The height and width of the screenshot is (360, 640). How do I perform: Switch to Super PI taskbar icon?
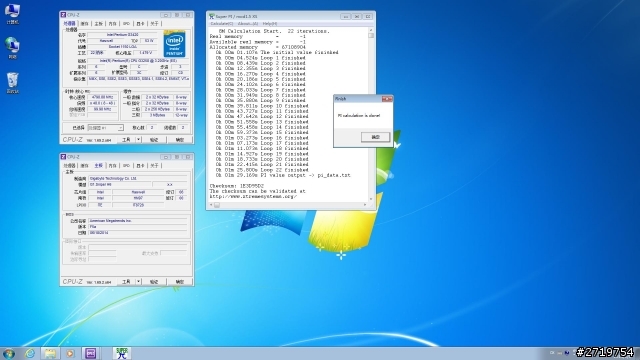(122, 353)
